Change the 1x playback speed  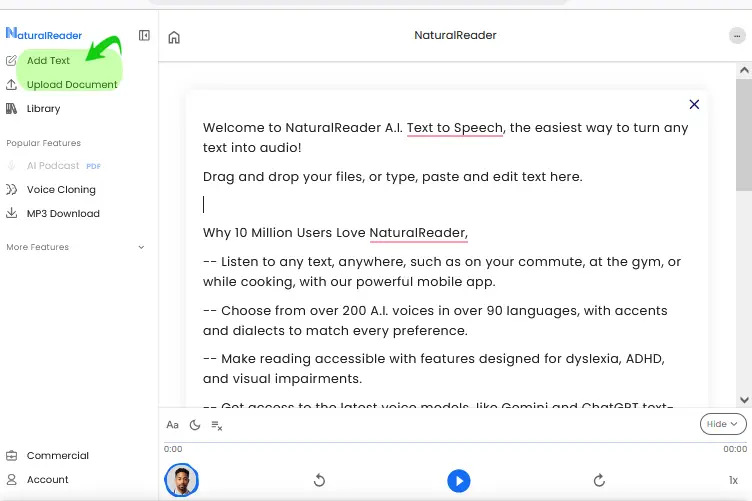[733, 480]
